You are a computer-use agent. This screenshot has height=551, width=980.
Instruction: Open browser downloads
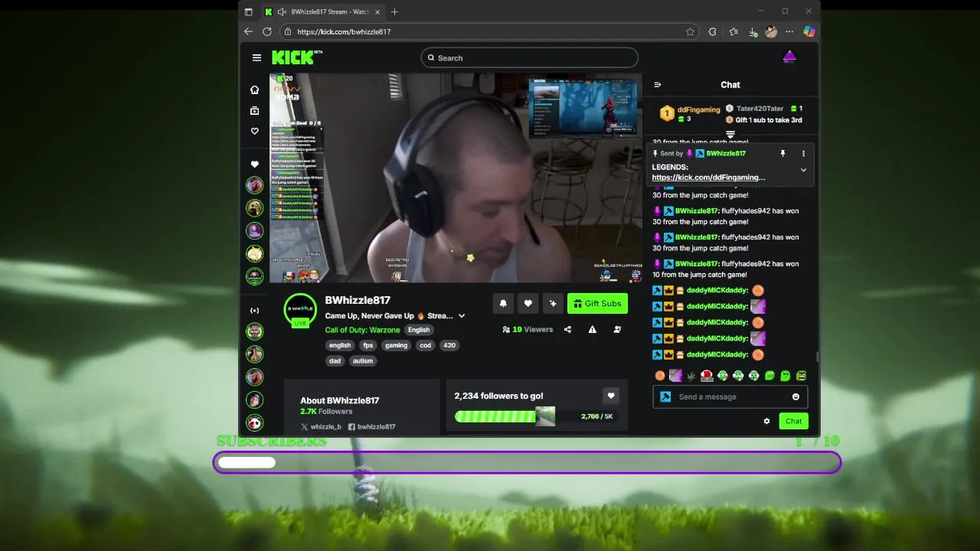click(753, 31)
